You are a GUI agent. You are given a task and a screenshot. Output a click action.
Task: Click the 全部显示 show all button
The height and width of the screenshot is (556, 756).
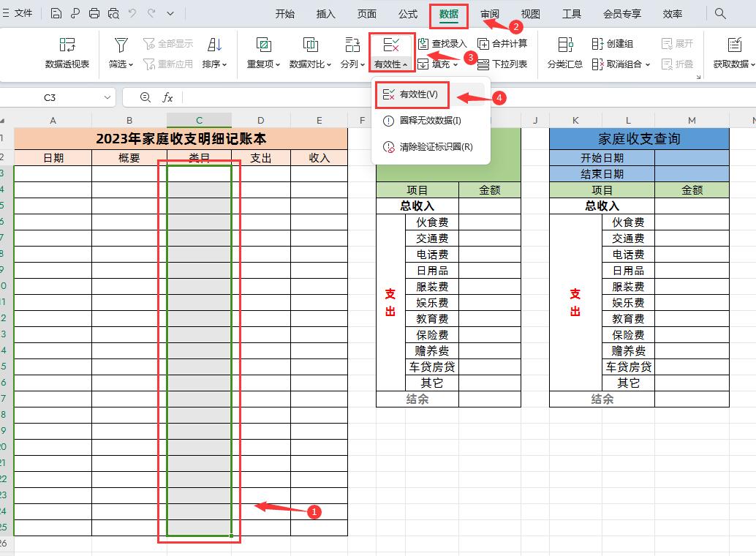pyautogui.click(x=168, y=44)
